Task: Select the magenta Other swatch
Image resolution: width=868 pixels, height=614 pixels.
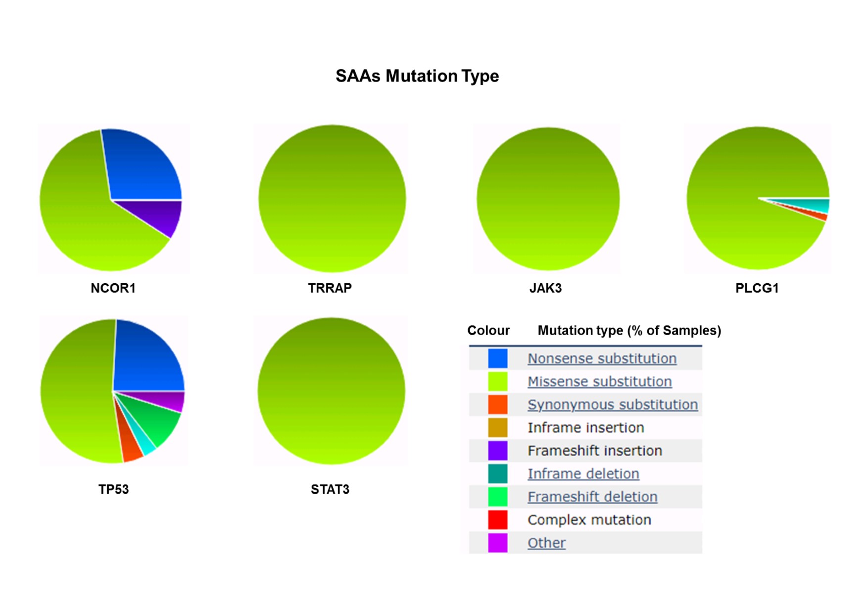Action: pos(497,543)
